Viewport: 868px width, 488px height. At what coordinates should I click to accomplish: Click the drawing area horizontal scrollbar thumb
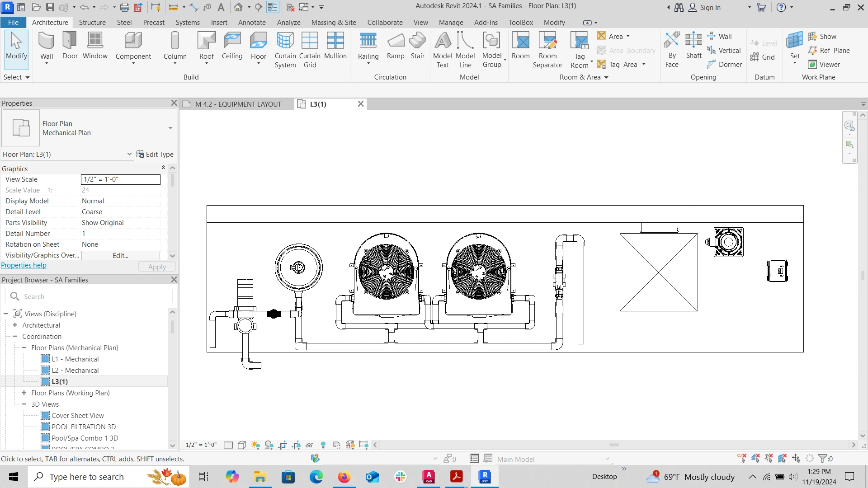[614, 445]
